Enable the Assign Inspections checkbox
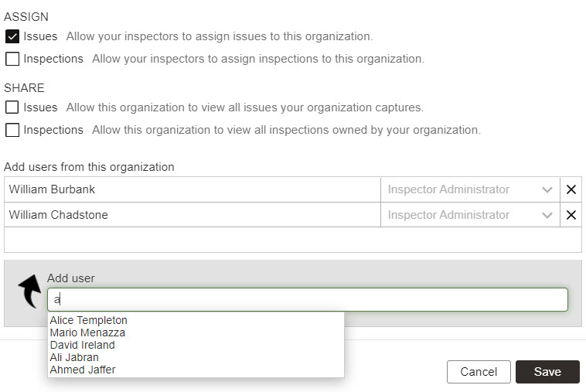 tap(12, 59)
